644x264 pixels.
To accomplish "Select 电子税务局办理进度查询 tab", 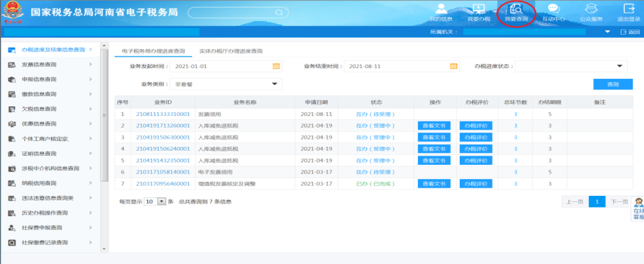I will click(x=153, y=51).
